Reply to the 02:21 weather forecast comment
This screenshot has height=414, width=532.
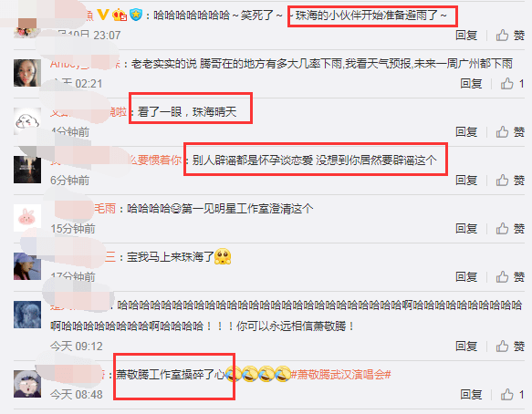(x=471, y=83)
